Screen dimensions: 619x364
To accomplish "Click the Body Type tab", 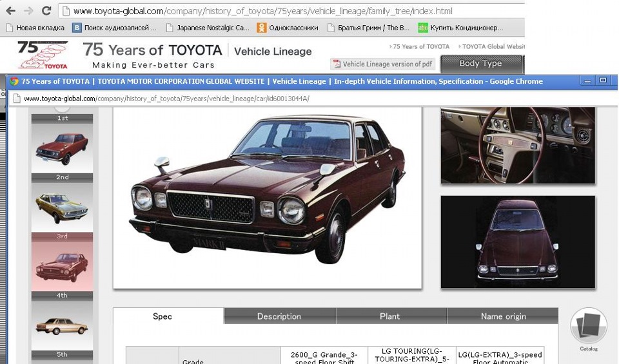I will pos(481,64).
